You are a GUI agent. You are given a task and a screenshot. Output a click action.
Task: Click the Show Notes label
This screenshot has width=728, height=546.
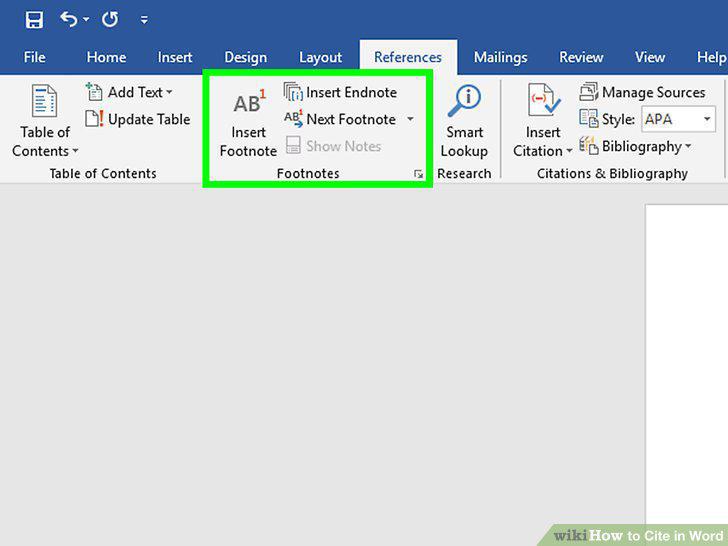tap(344, 146)
